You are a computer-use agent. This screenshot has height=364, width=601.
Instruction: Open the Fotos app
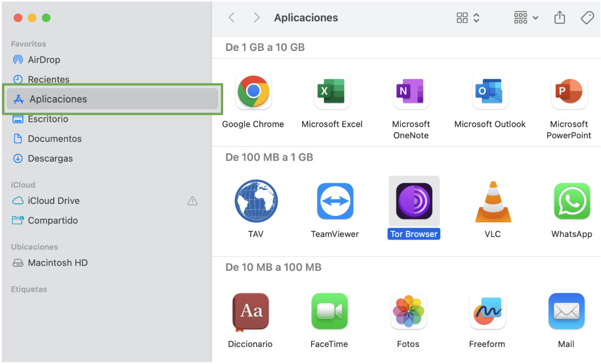408,311
